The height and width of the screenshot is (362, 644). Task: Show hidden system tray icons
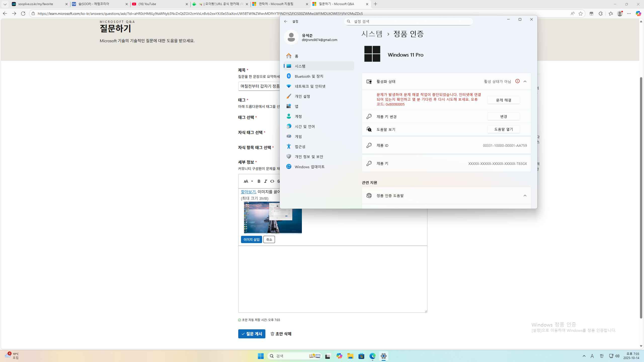pos(584,356)
